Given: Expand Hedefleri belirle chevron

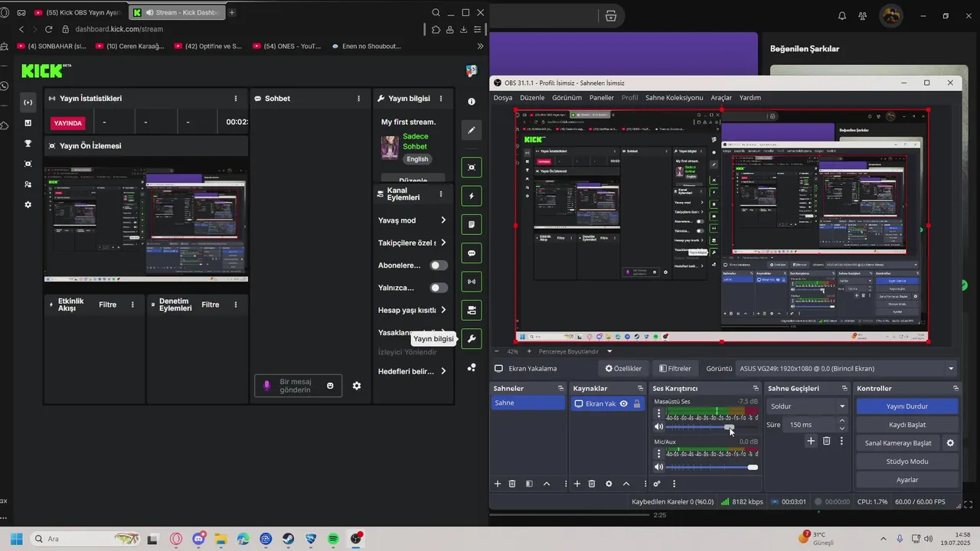Looking at the screenshot, I should [x=443, y=371].
